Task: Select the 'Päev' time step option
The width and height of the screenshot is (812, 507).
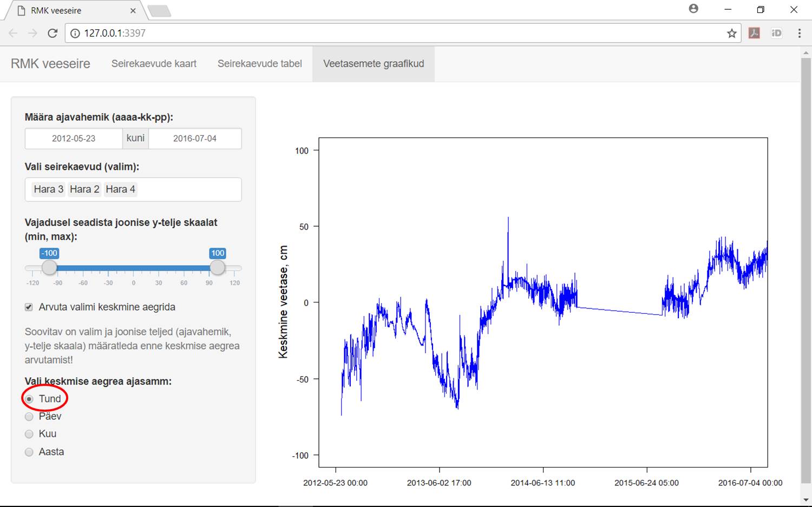Action: (29, 417)
